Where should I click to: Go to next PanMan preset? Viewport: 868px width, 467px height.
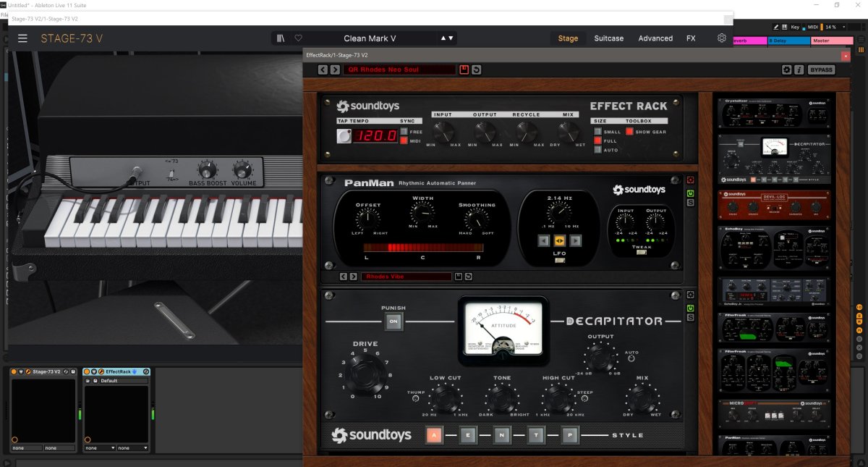click(353, 277)
